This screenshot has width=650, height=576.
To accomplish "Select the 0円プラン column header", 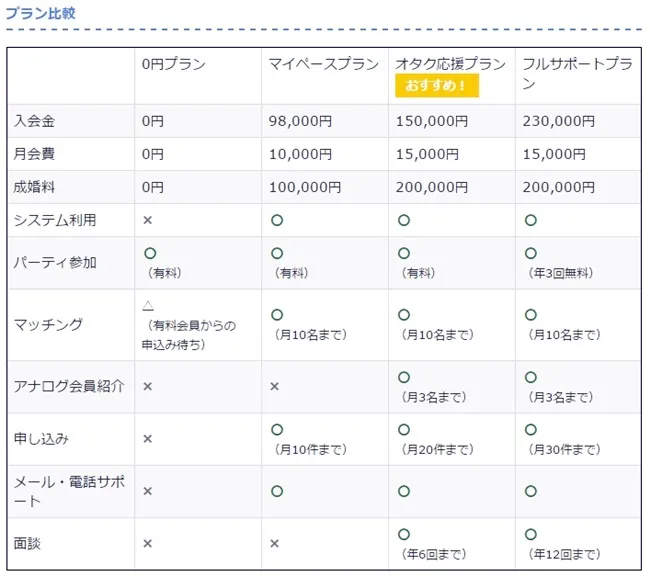I will 174,64.
